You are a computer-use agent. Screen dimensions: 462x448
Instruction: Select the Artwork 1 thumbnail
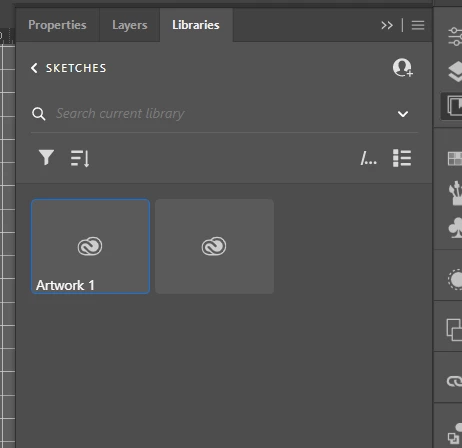pyautogui.click(x=90, y=246)
